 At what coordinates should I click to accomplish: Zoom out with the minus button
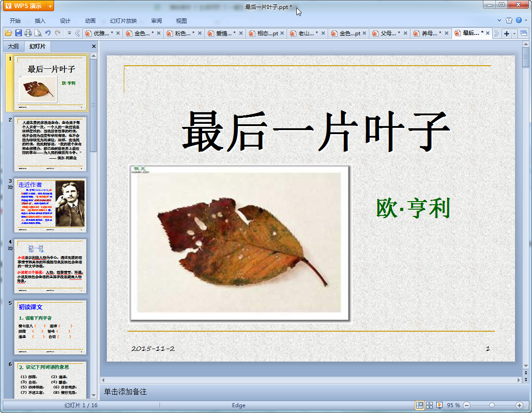point(467,405)
